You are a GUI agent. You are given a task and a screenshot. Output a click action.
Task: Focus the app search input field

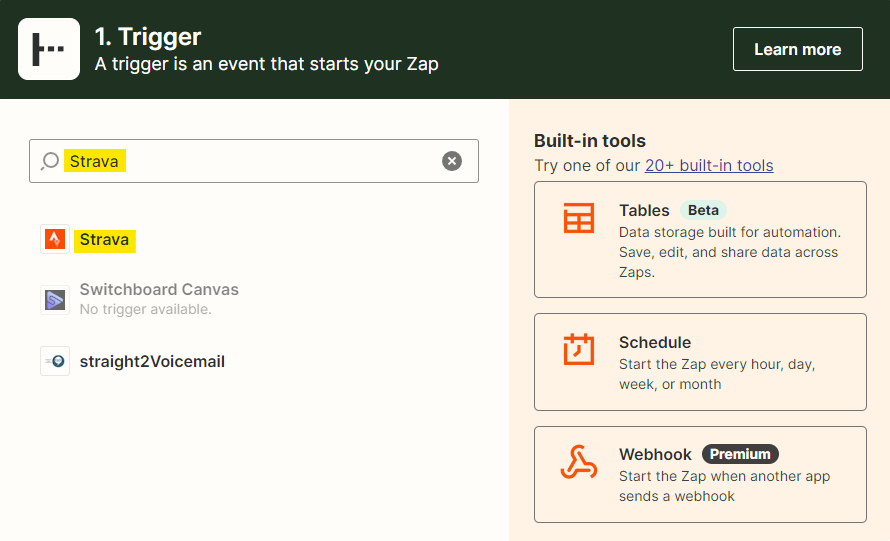coord(254,161)
